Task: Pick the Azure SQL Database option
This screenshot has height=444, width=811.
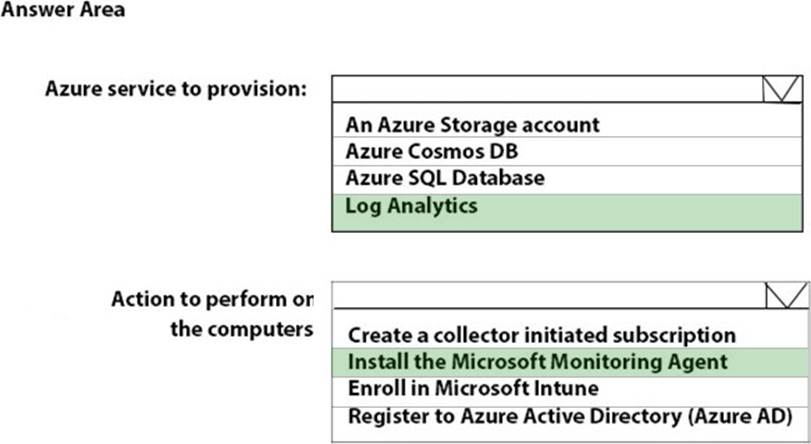Action: tap(445, 179)
